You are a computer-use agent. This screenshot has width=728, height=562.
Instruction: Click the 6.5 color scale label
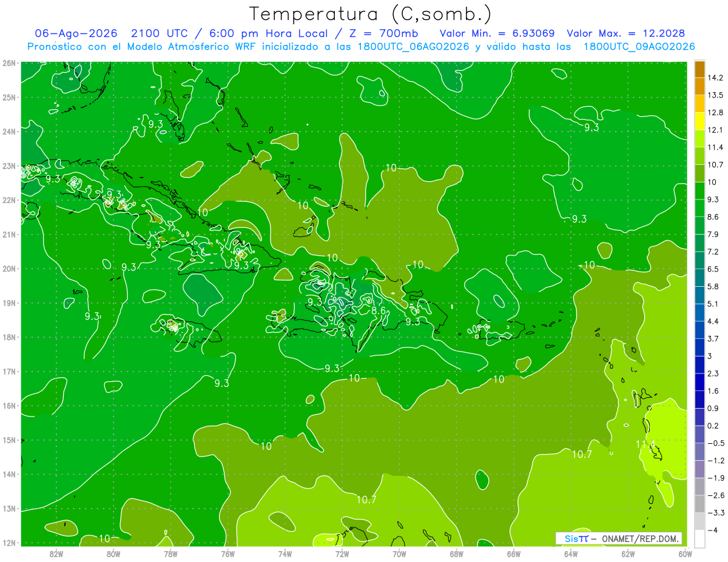[713, 269]
